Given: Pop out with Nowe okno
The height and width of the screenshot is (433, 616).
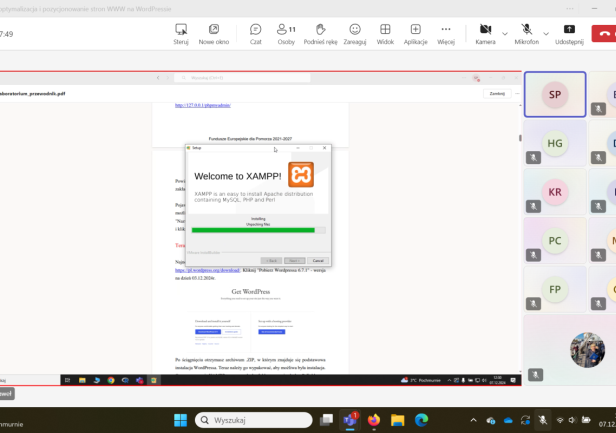Looking at the screenshot, I should point(214,34).
